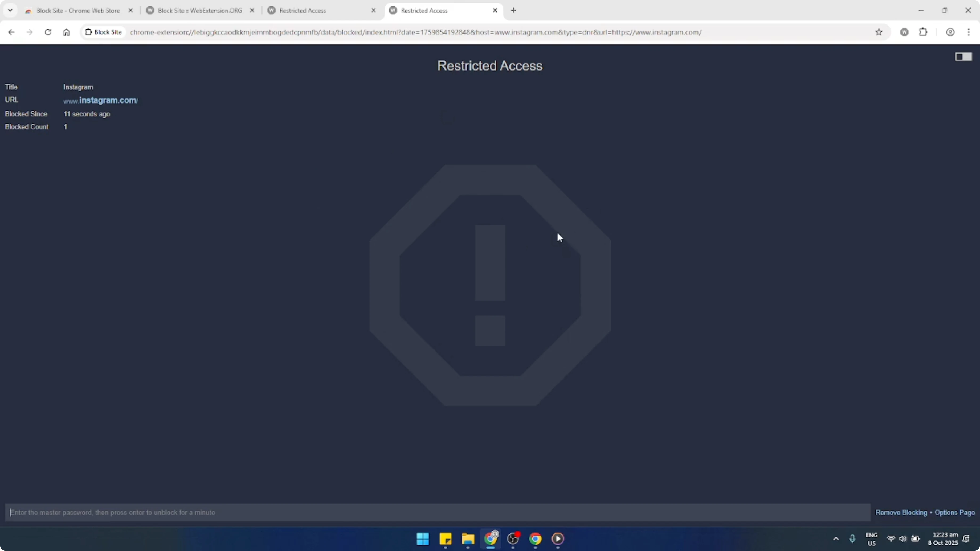Click the master password input field
980x551 pixels.
coord(438,513)
